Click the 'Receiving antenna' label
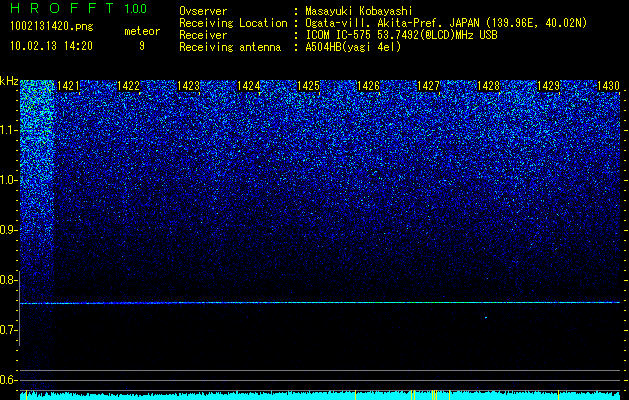629x400 pixels. pos(230,47)
